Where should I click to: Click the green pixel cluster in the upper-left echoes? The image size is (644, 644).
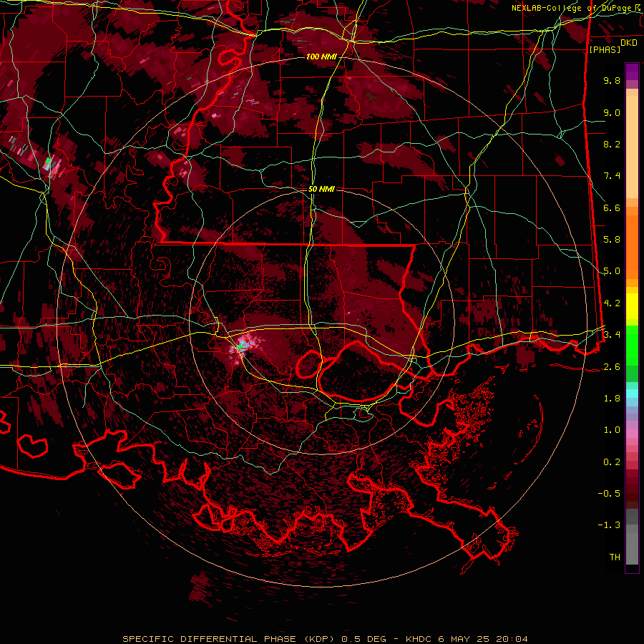tap(48, 162)
